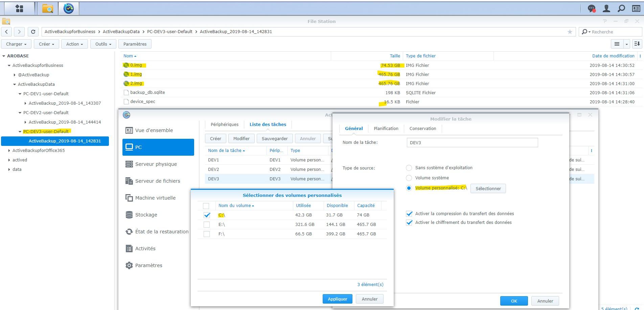644x310 pixels.
Task: Click the 2.img file icon
Action: pyautogui.click(x=126, y=83)
